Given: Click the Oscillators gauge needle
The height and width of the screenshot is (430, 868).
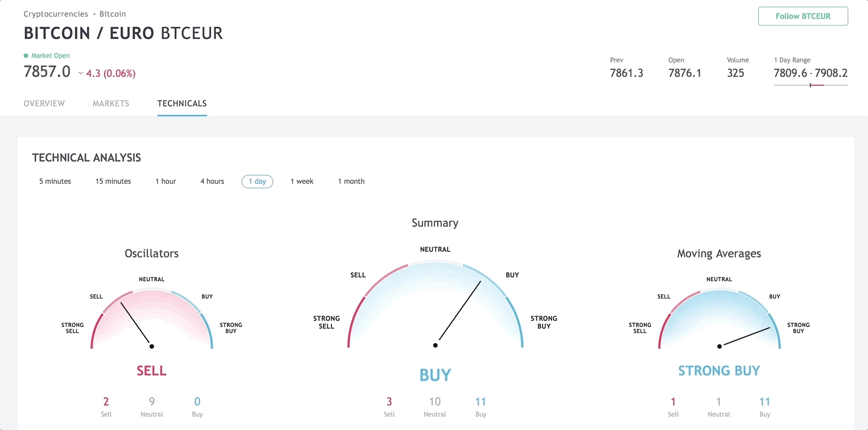Looking at the screenshot, I should [136, 324].
